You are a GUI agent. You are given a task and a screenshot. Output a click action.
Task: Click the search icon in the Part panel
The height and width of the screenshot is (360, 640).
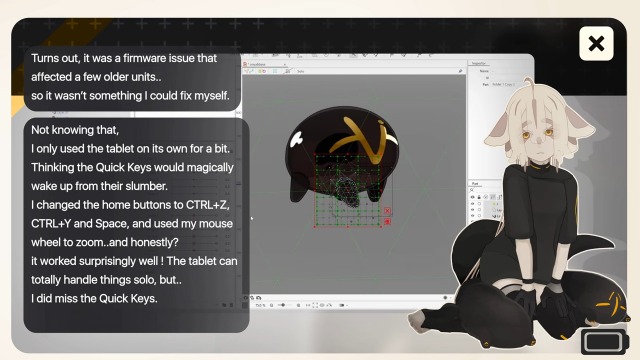[472, 190]
